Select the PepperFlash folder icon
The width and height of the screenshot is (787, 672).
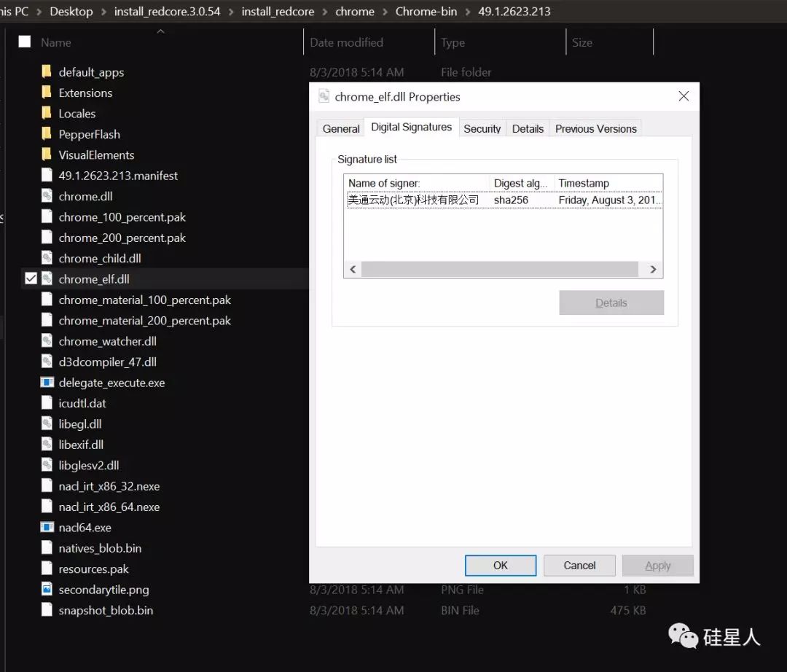point(47,134)
